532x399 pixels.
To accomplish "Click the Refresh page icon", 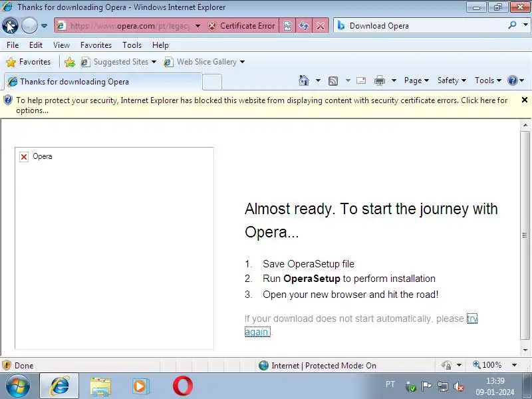I will coord(304,26).
